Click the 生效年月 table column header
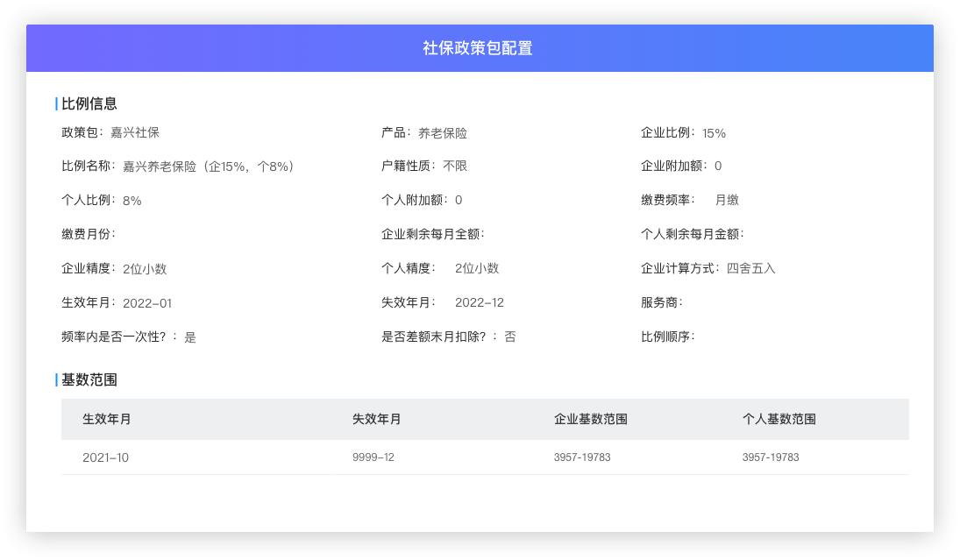 pyautogui.click(x=107, y=419)
